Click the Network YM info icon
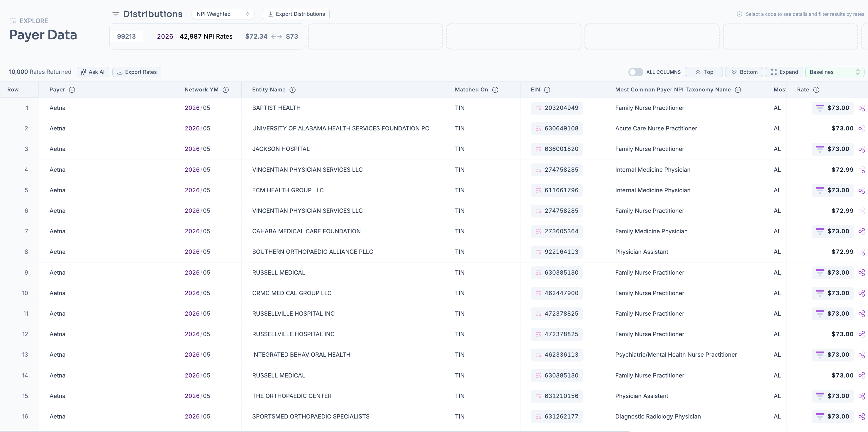Image resolution: width=868 pixels, height=432 pixels. pyautogui.click(x=226, y=90)
